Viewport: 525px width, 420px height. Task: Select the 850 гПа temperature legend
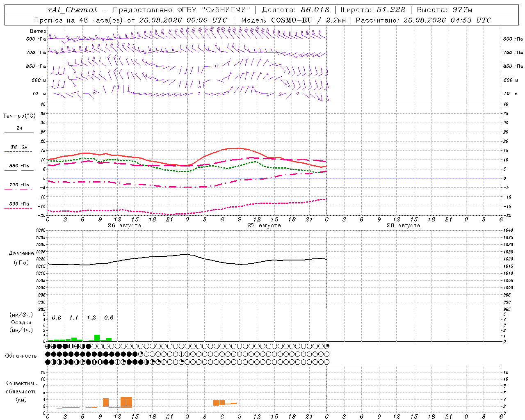[x=19, y=167]
